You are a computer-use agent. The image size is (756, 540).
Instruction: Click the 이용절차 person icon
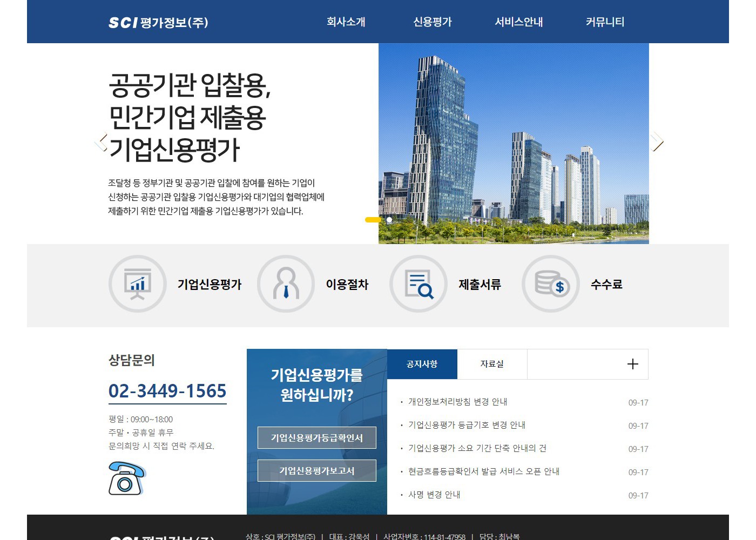tap(286, 284)
